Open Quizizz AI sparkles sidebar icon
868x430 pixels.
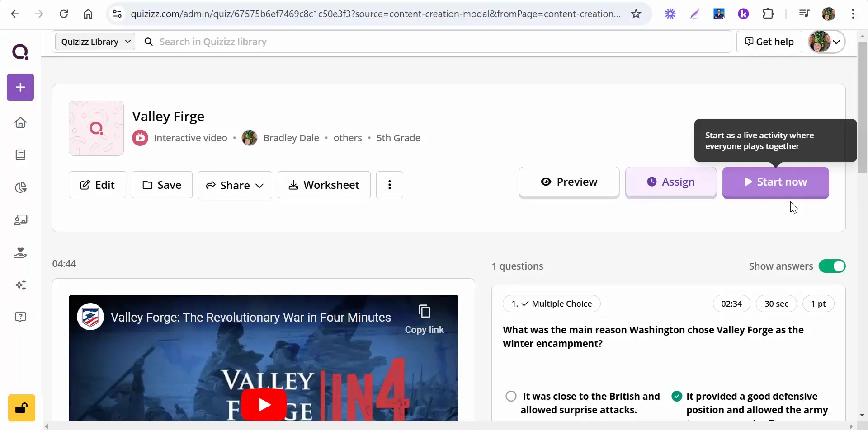(20, 285)
